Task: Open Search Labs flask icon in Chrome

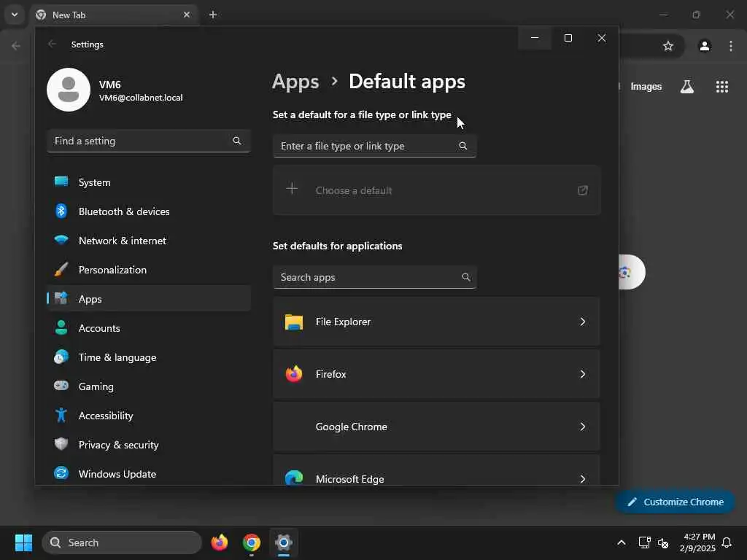Action: click(687, 87)
